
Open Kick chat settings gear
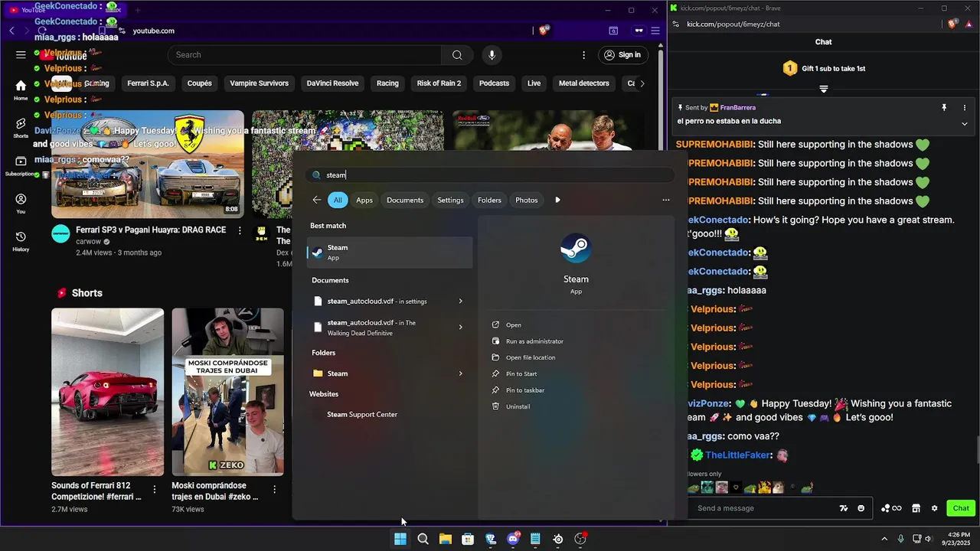coord(934,508)
